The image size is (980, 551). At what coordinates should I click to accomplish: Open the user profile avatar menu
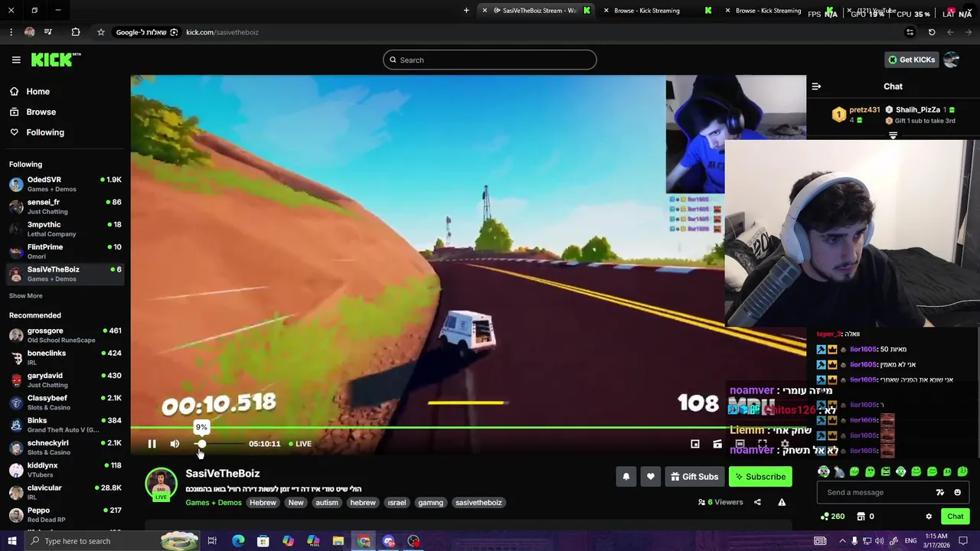tap(952, 60)
